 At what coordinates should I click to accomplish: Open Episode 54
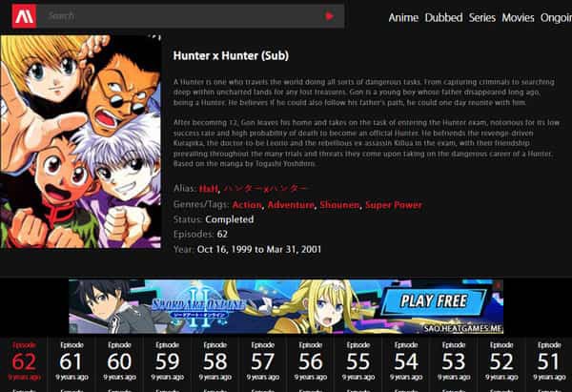coord(406,361)
